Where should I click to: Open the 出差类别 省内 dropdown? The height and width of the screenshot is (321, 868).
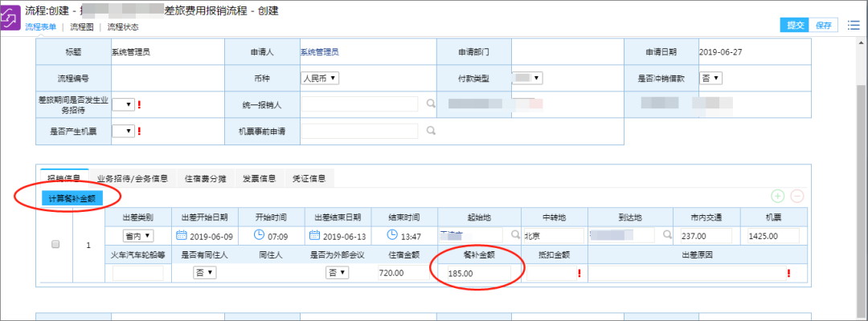pos(137,236)
